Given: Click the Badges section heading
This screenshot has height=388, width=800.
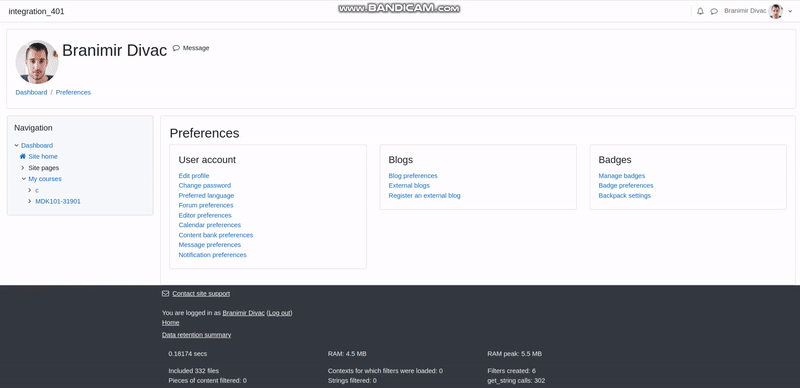Looking at the screenshot, I should point(615,160).
